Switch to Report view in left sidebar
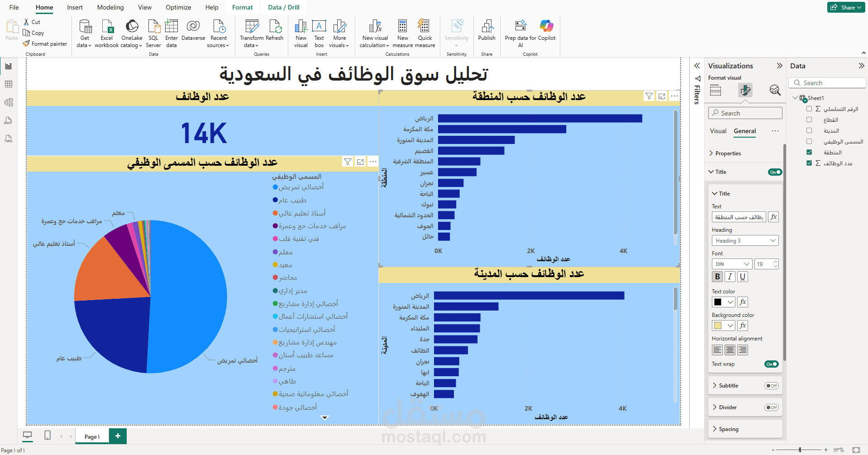This screenshot has width=868, height=455. click(9, 66)
